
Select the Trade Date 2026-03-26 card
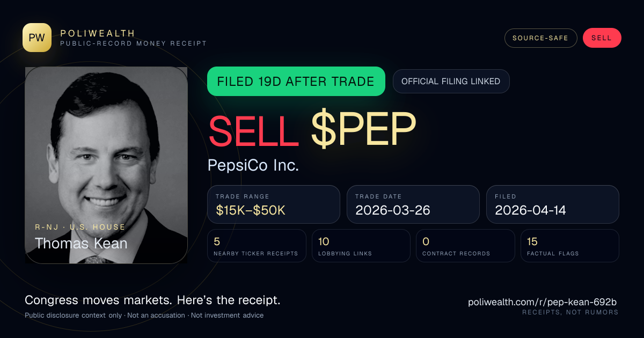(x=413, y=204)
